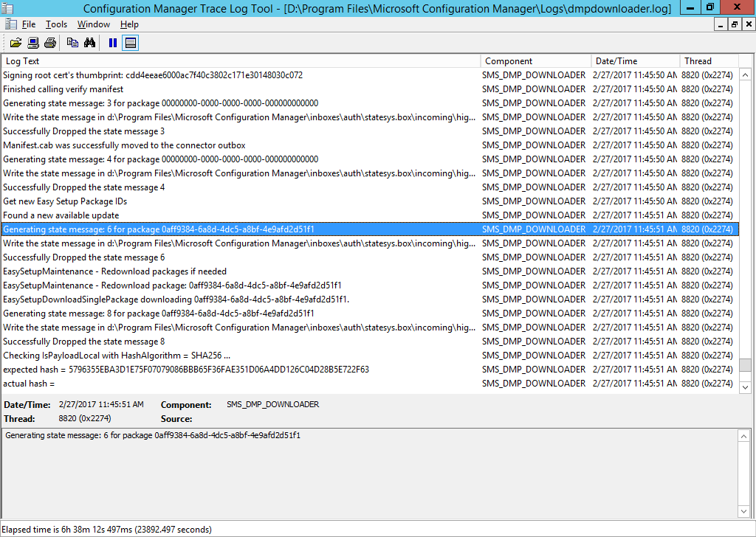Select row 'Successfully Dropped the state message 6'

click(x=370, y=257)
